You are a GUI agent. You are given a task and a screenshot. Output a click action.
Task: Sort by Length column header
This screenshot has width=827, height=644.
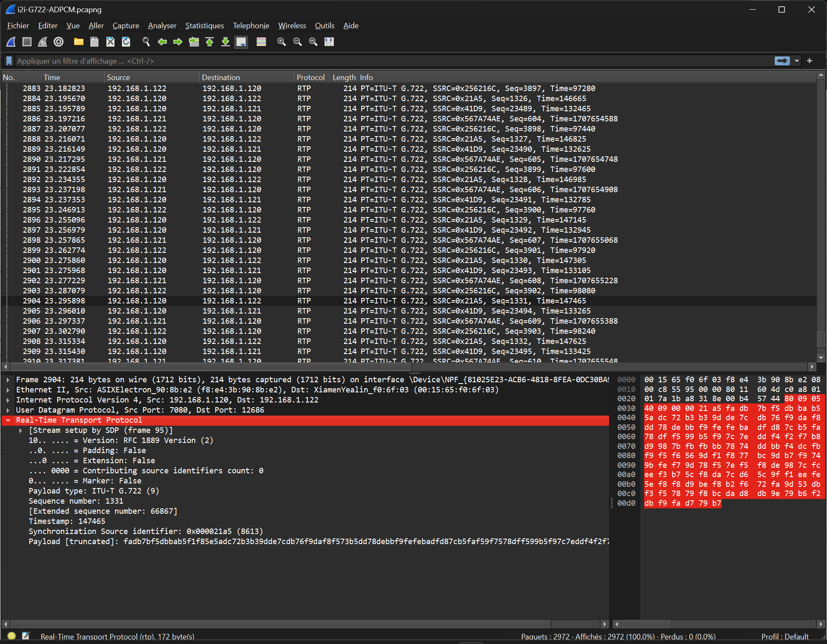tap(344, 77)
